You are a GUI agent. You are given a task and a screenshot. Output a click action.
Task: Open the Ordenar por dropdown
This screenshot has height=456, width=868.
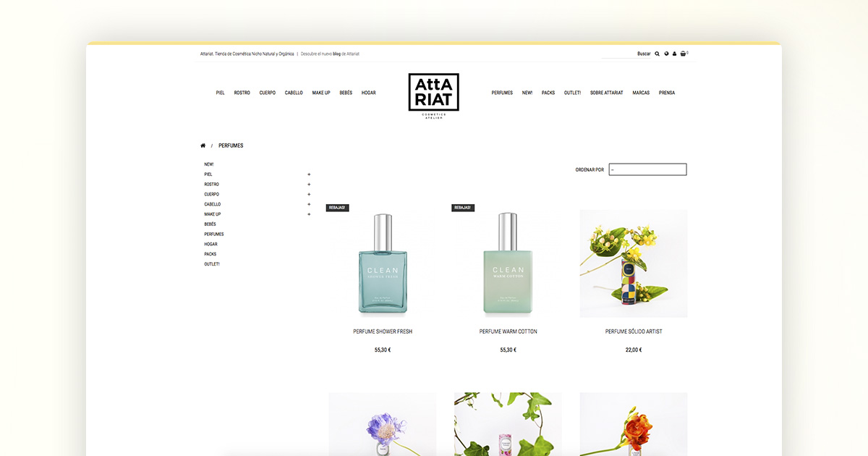[647, 169]
